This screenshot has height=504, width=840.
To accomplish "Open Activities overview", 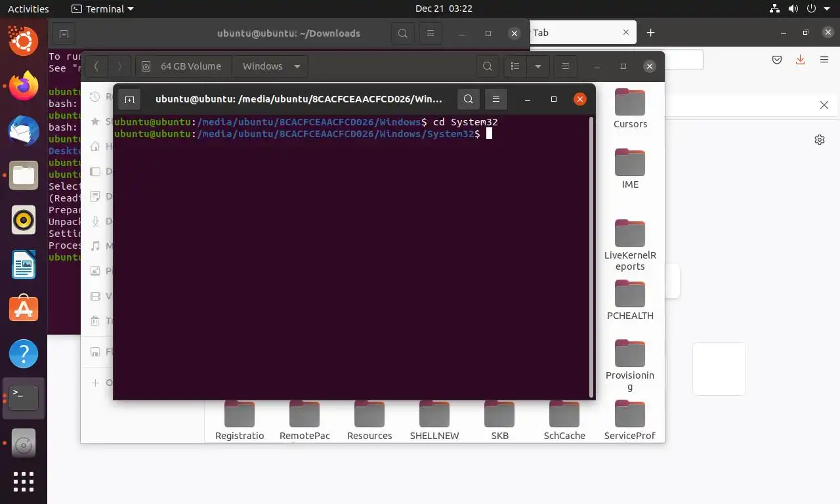I will click(28, 9).
